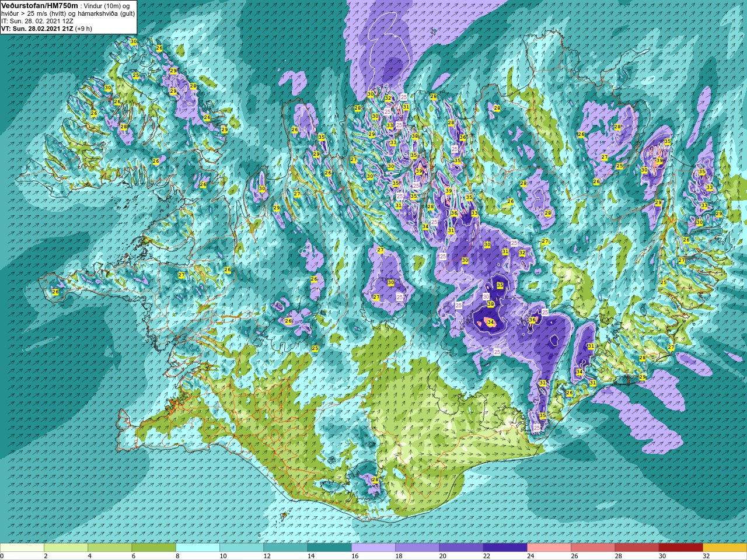Pick the olive green 6–8 m/s legend swatch
This screenshot has height=560, width=747.
[153, 548]
